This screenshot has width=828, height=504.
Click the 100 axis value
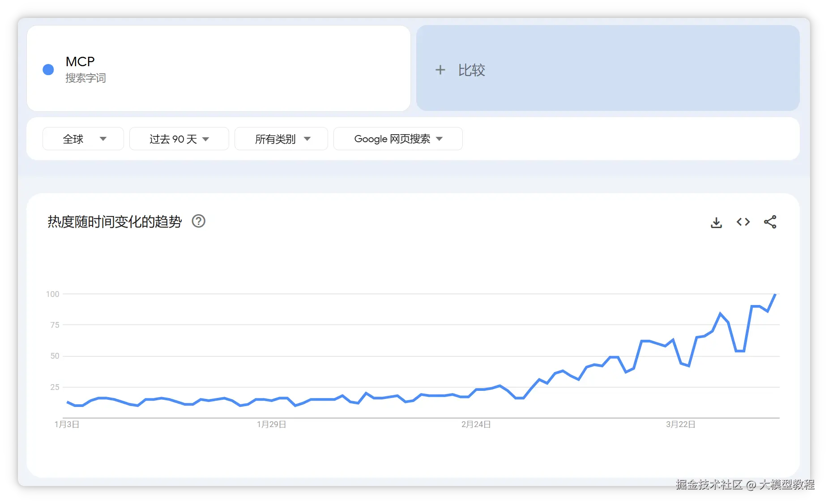click(x=52, y=294)
